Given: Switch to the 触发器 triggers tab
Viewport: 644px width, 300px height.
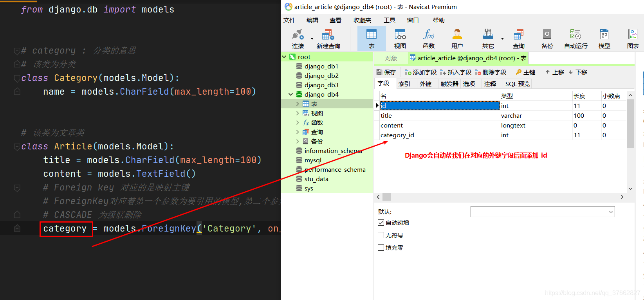Looking at the screenshot, I should (449, 84).
